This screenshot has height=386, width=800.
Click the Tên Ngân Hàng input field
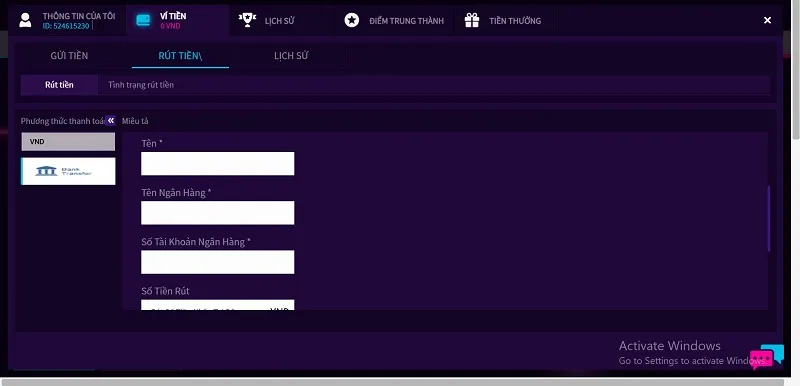coord(217,213)
